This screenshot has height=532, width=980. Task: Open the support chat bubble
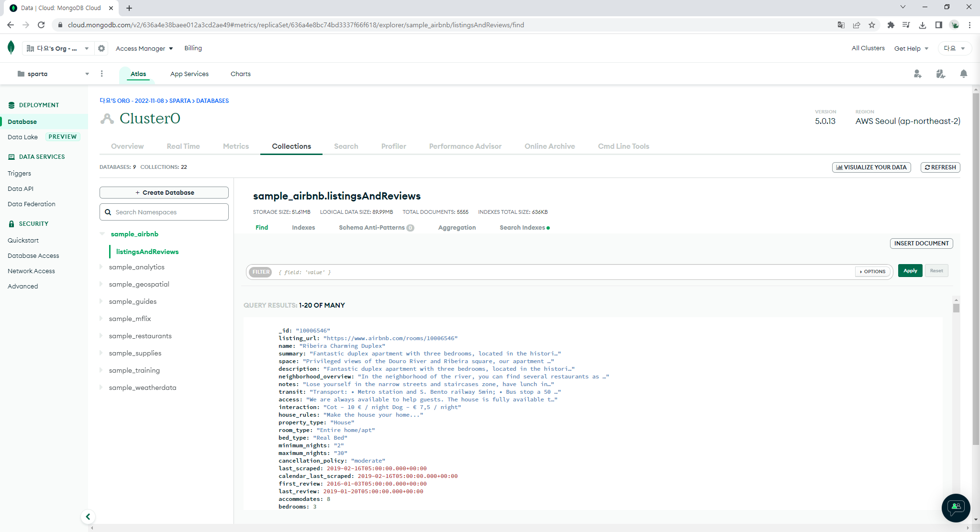[956, 508]
